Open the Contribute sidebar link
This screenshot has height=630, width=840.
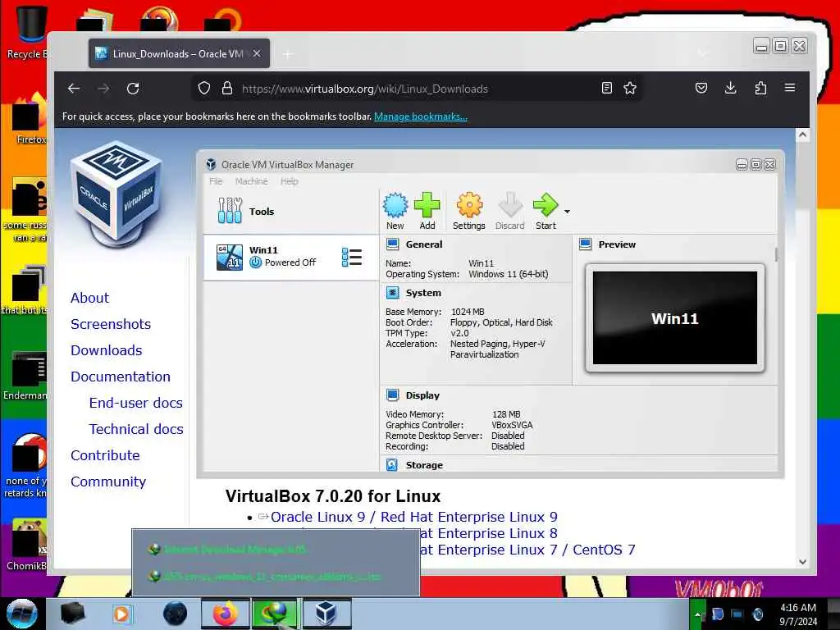click(x=105, y=455)
